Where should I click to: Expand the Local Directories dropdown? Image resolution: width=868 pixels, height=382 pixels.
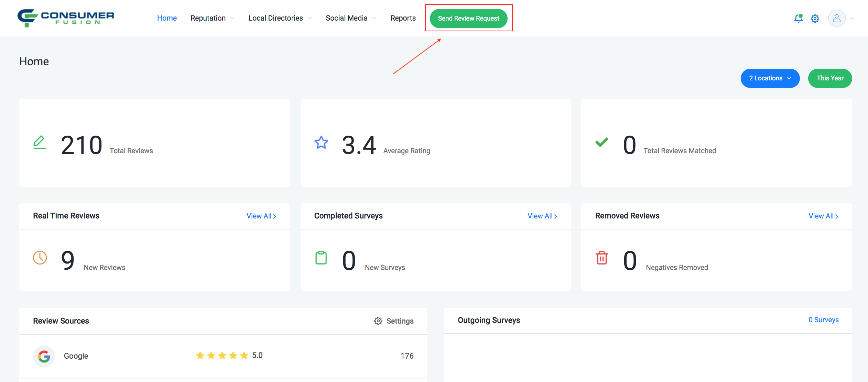(280, 18)
